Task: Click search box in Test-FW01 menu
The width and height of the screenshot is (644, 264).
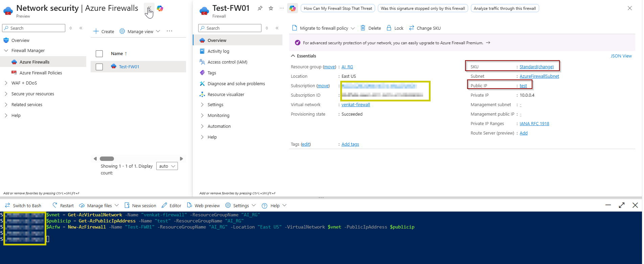Action: [x=230, y=28]
